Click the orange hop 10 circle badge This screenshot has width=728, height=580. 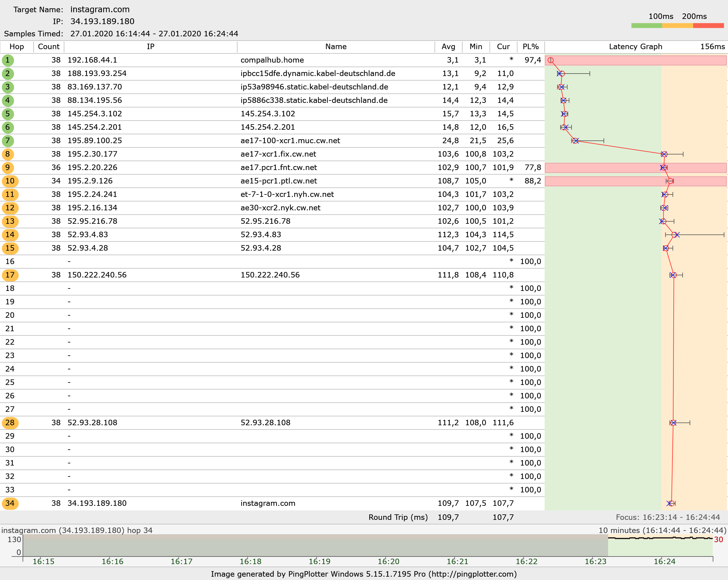pyautogui.click(x=10, y=181)
